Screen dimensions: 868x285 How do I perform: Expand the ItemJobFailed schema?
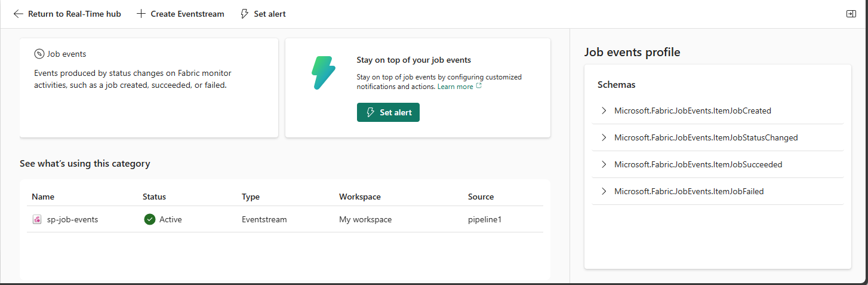(604, 191)
